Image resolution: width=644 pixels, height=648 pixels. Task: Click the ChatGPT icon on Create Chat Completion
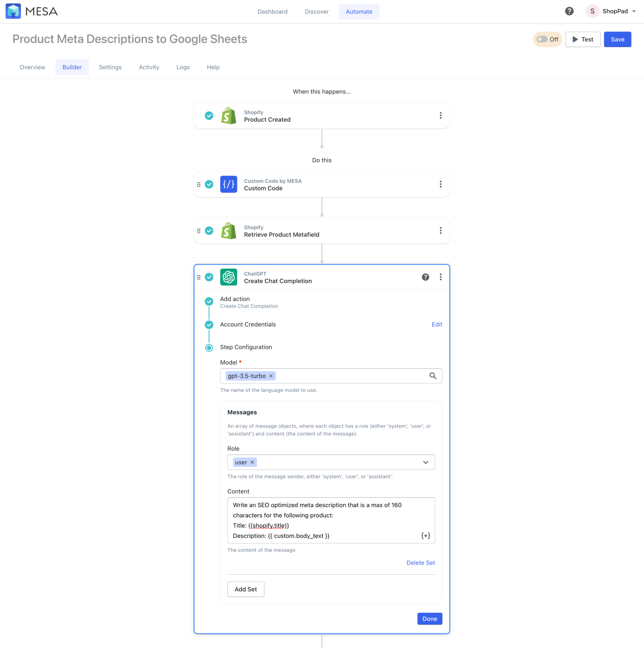[x=228, y=277]
